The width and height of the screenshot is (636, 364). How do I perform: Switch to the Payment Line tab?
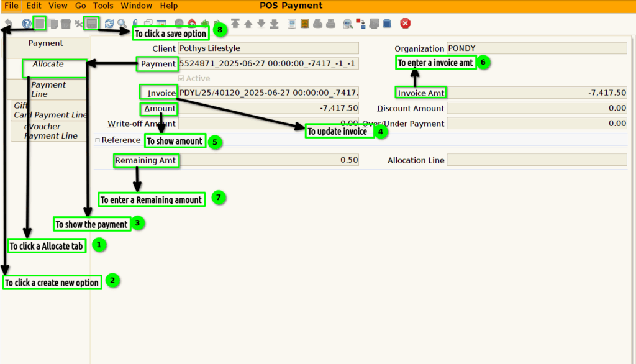click(x=48, y=89)
